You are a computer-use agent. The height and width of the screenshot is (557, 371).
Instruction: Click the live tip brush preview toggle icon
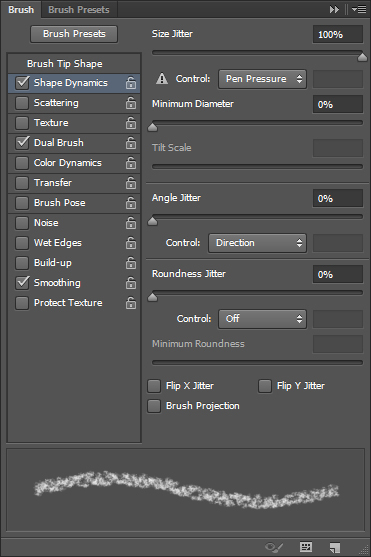click(x=274, y=547)
